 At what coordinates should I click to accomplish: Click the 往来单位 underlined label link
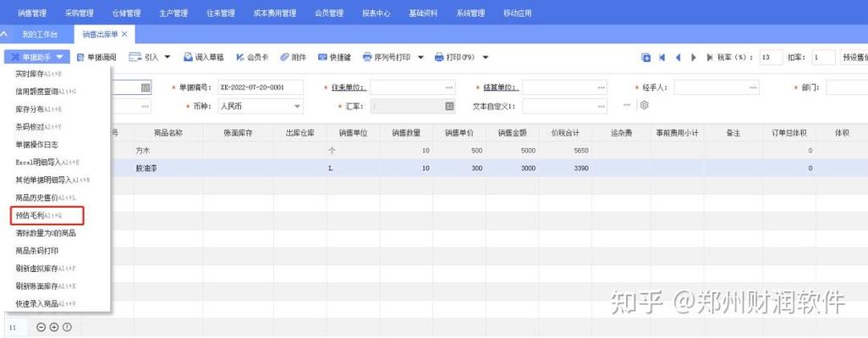[349, 87]
